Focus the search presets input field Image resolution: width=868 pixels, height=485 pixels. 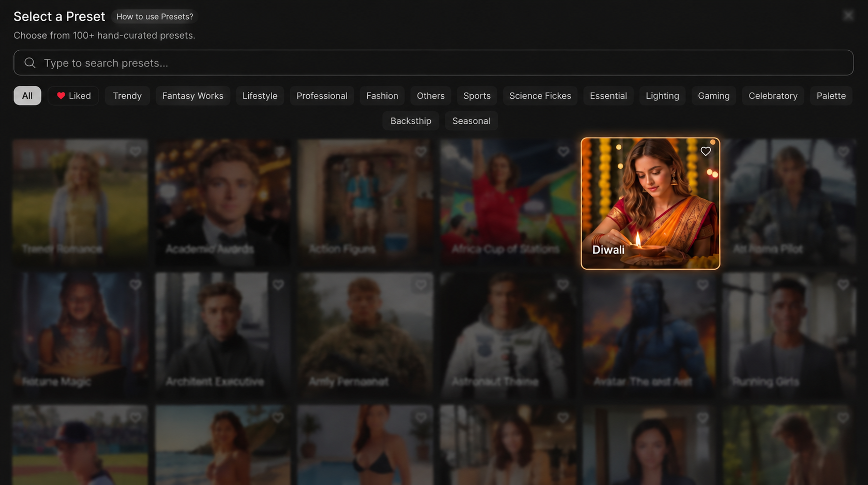point(433,63)
